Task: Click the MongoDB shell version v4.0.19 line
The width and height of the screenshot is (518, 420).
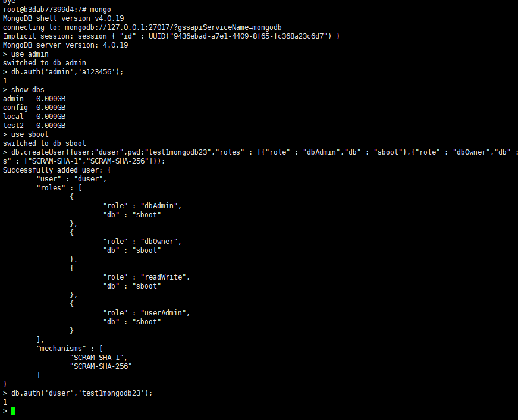Action: click(64, 18)
